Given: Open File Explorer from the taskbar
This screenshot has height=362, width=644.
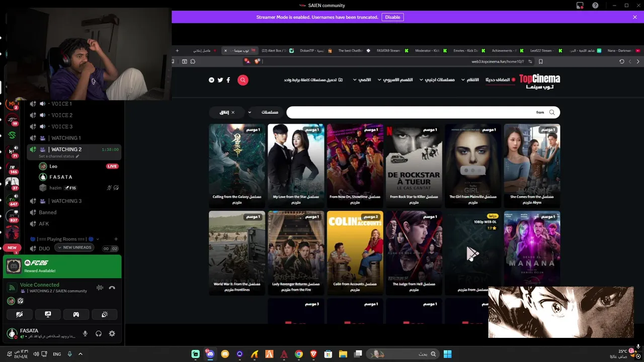Looking at the screenshot, I should point(343,354).
